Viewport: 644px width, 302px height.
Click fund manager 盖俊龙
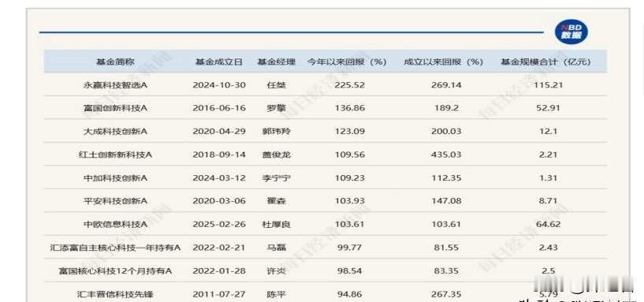(276, 155)
